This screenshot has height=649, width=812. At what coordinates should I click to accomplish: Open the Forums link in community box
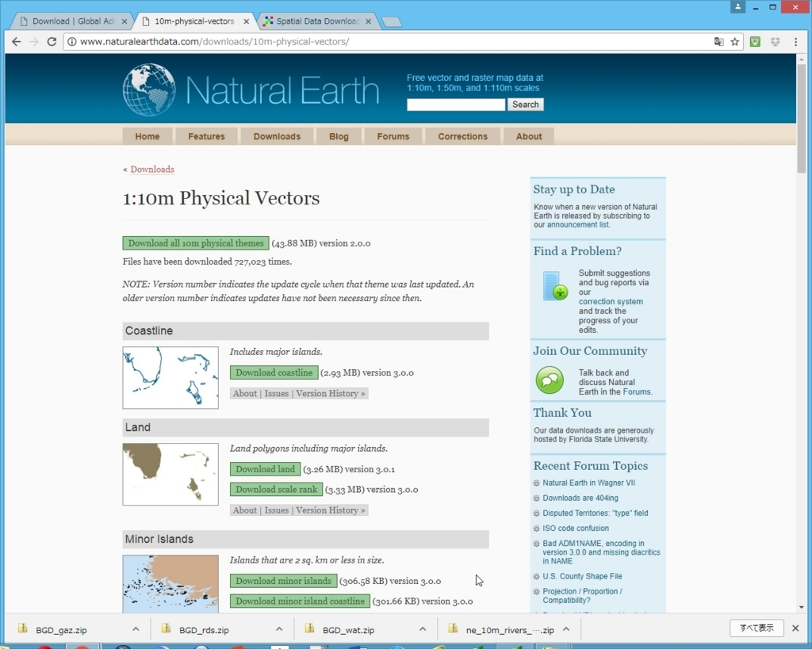pos(637,391)
